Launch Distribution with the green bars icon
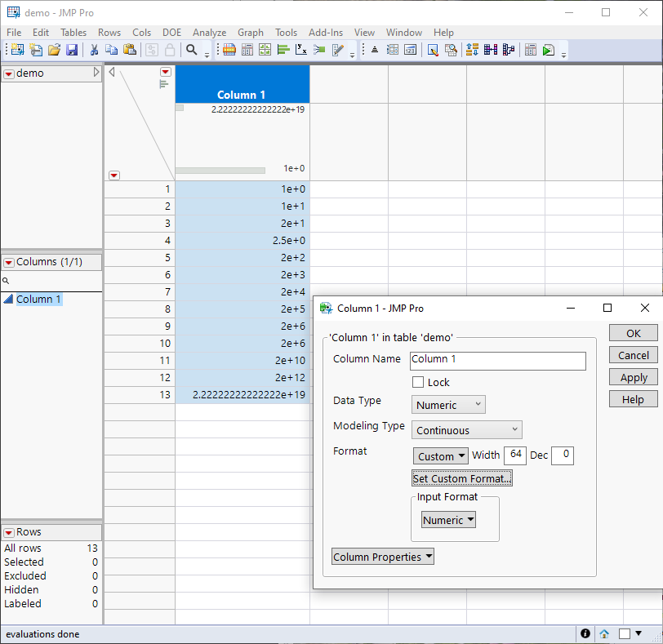Image resolution: width=663 pixels, height=644 pixels. click(x=283, y=50)
